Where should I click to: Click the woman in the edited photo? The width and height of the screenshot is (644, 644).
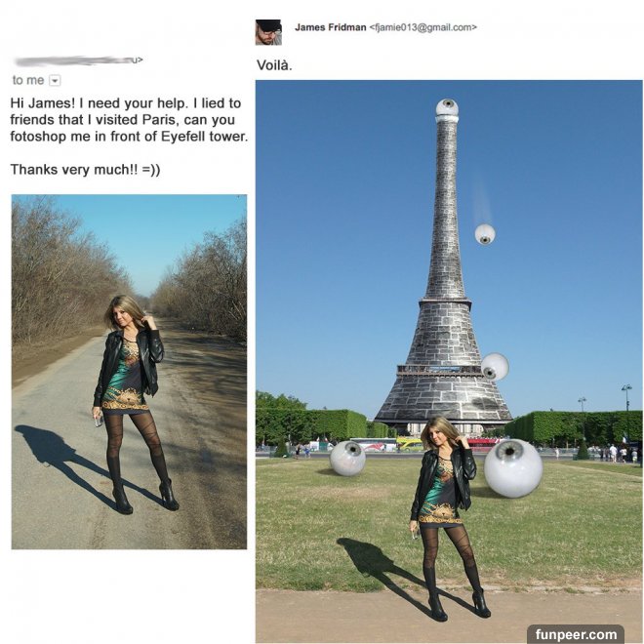(448, 518)
